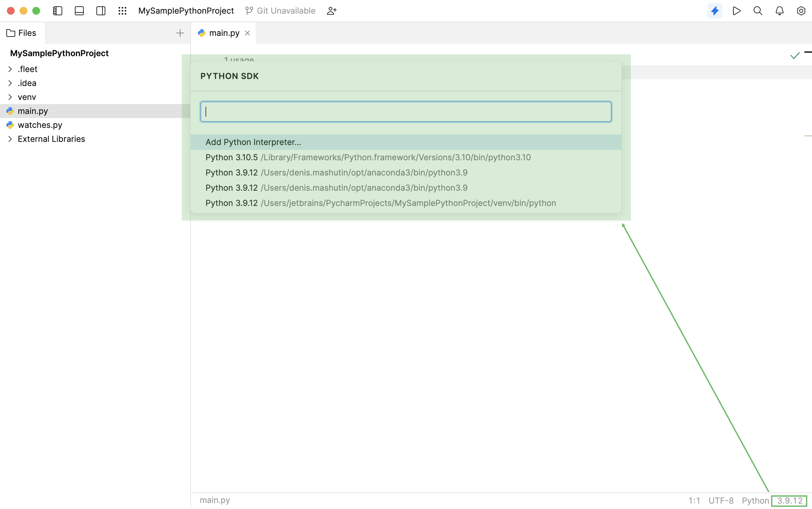Screen dimensions: 812x509
Task: Click the Notifications bell icon
Action: 779,10
